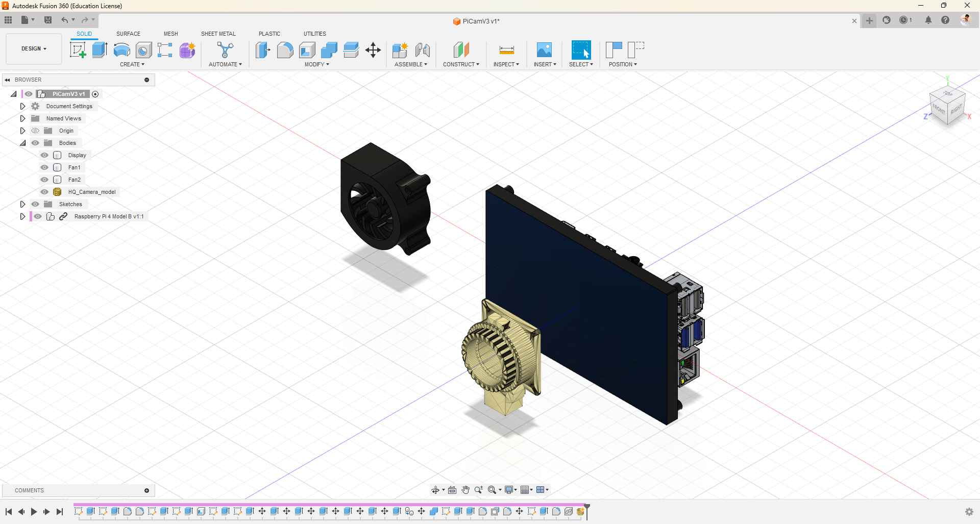Hide the Display body
980x524 pixels.
[x=44, y=155]
